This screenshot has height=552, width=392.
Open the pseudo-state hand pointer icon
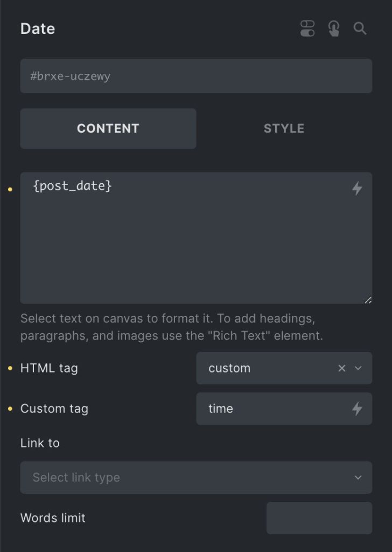(334, 29)
